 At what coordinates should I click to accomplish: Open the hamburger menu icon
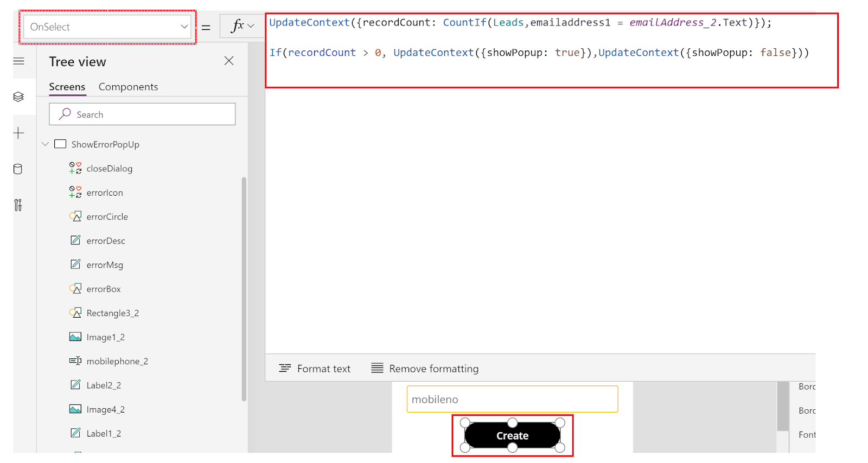pos(18,61)
